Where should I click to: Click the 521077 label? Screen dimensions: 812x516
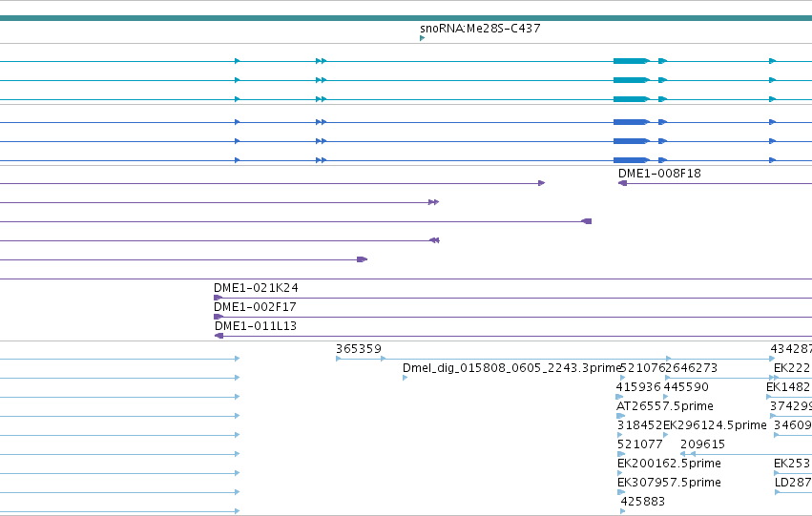pos(640,444)
